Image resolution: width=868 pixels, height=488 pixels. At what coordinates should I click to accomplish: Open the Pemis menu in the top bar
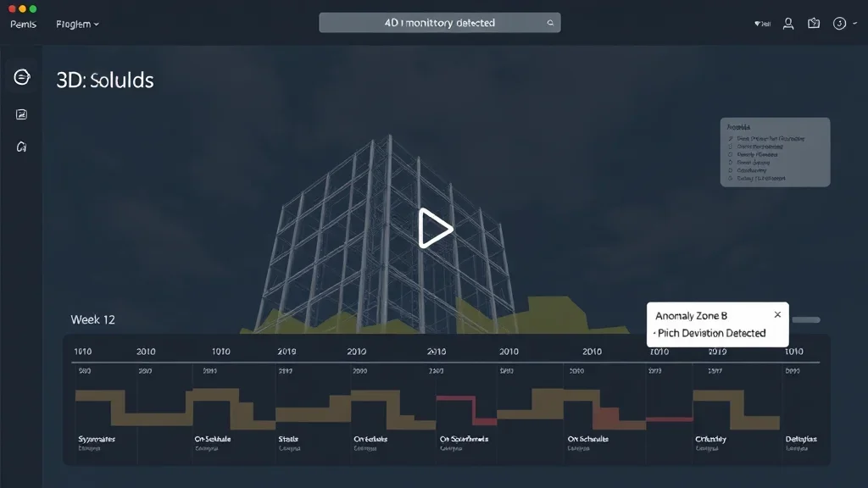tap(23, 25)
